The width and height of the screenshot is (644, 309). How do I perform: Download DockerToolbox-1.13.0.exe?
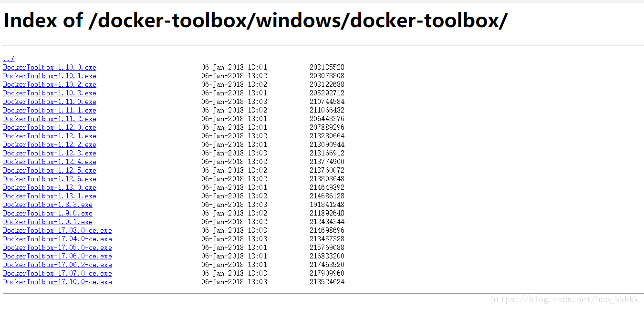coord(50,187)
